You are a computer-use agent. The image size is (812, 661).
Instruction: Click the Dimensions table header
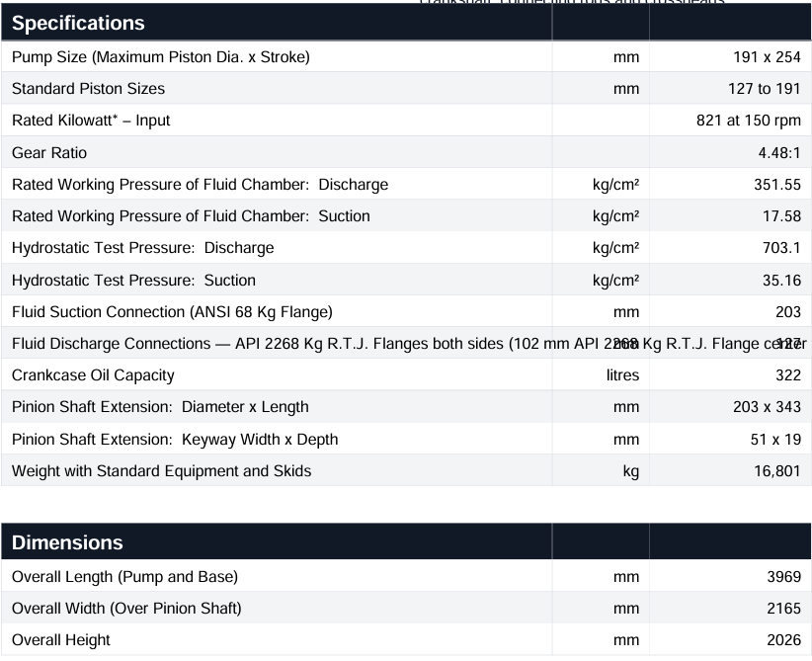[67, 542]
